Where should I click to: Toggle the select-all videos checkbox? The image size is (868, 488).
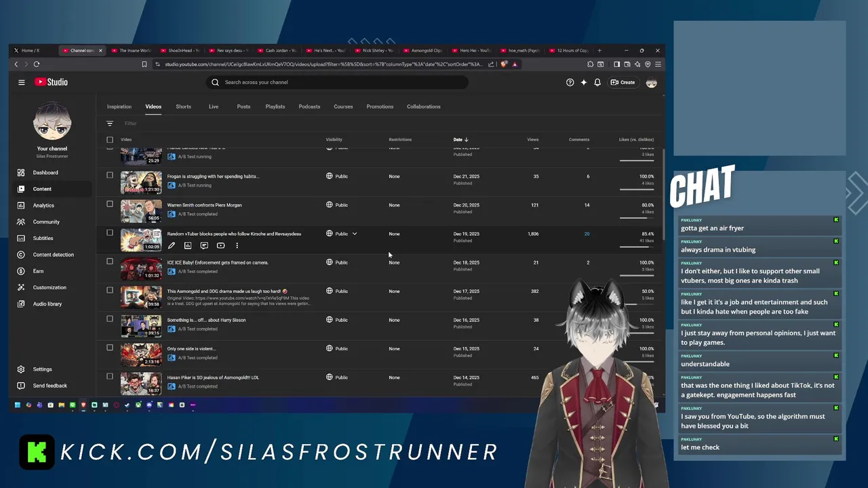tap(110, 140)
